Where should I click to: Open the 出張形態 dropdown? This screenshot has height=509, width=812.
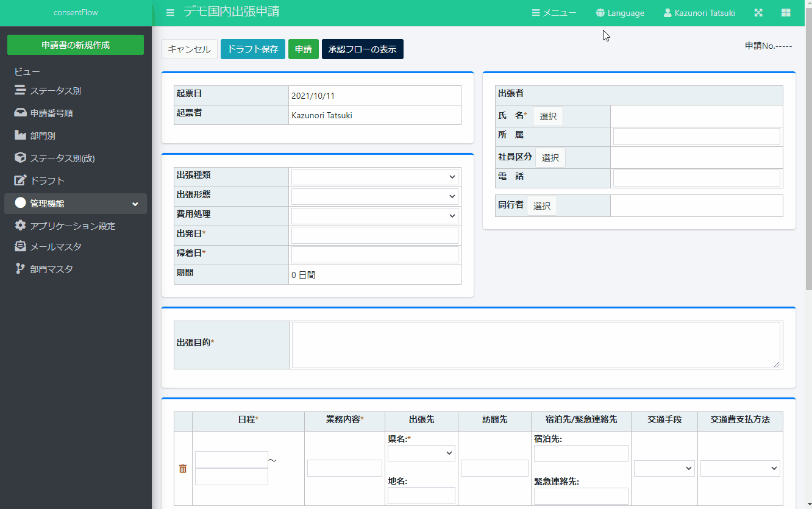coord(375,196)
